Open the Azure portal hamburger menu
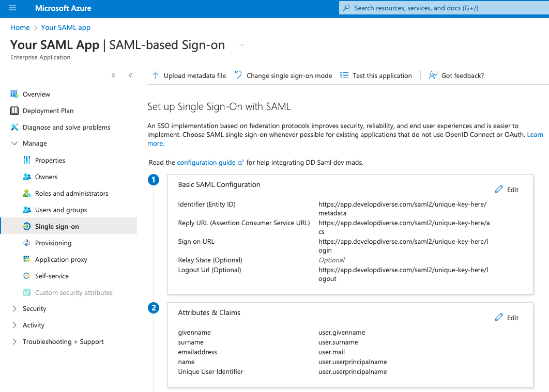The image size is (549, 392). [x=12, y=8]
